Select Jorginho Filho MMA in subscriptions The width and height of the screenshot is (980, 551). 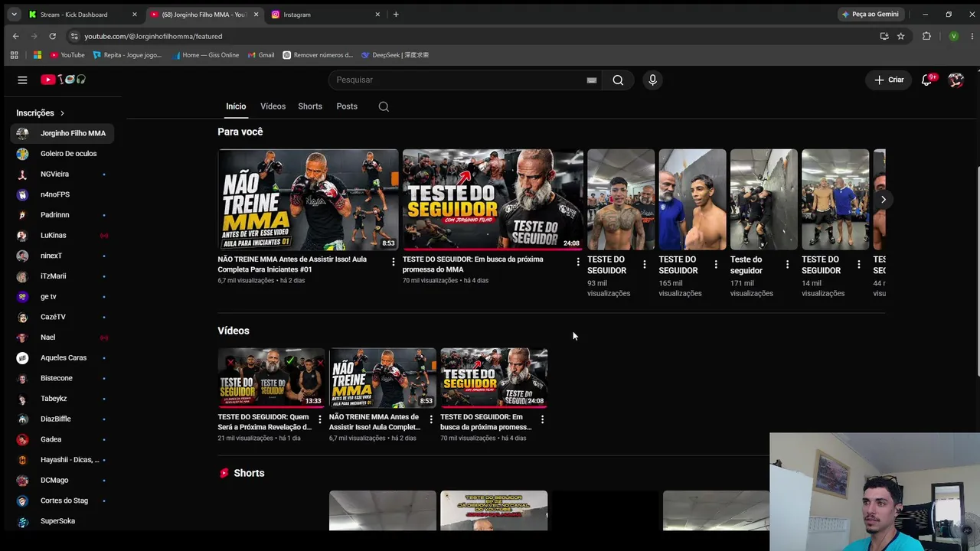coord(62,133)
